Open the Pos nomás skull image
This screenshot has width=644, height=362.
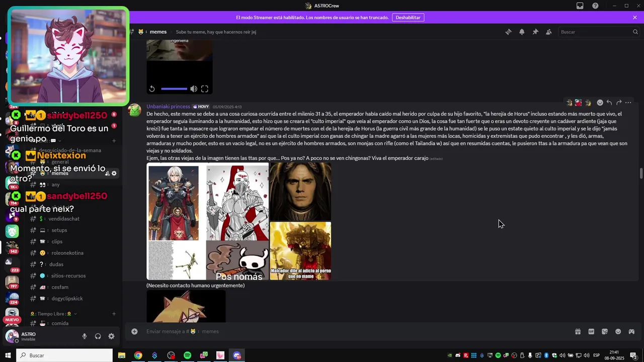tap(237, 261)
